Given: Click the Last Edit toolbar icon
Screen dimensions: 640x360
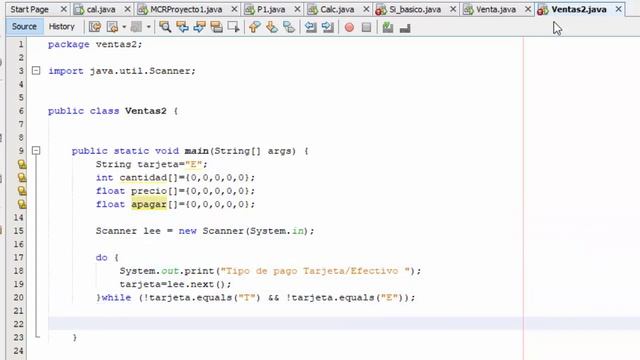Looking at the screenshot, I should coord(95,27).
